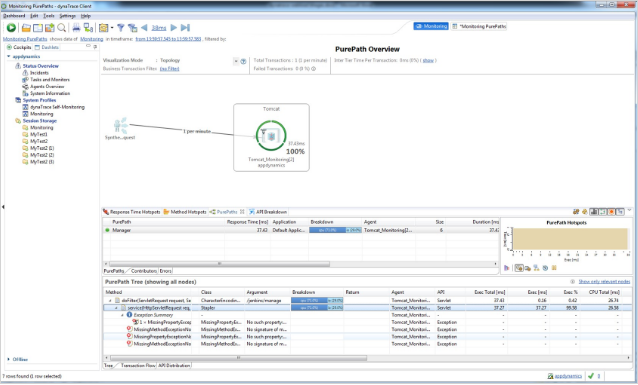Switch to the Cockpits tab
The width and height of the screenshot is (638, 385).
coord(19,47)
